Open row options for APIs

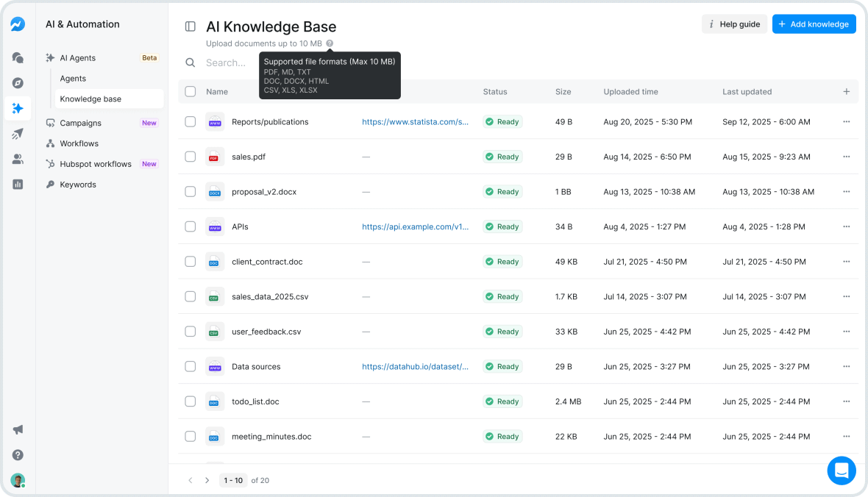click(x=847, y=226)
